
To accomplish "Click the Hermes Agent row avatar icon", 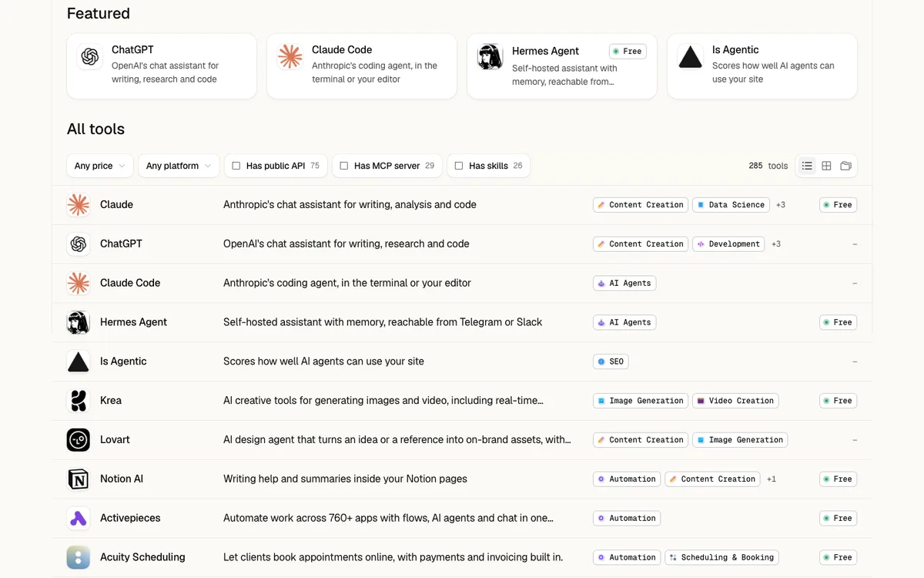I will click(78, 322).
